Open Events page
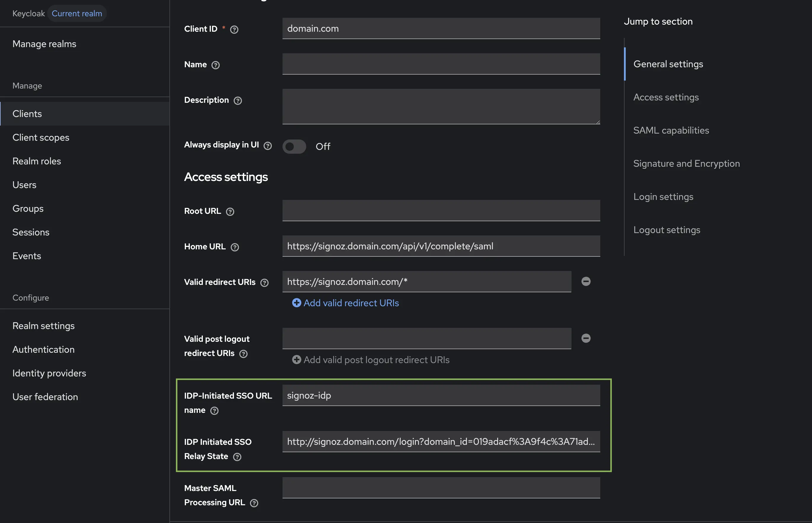This screenshot has height=523, width=812. 85,256
